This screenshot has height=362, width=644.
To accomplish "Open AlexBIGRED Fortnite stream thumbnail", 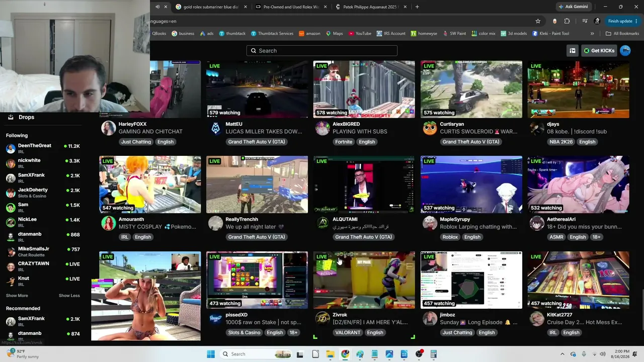I will pos(364,89).
